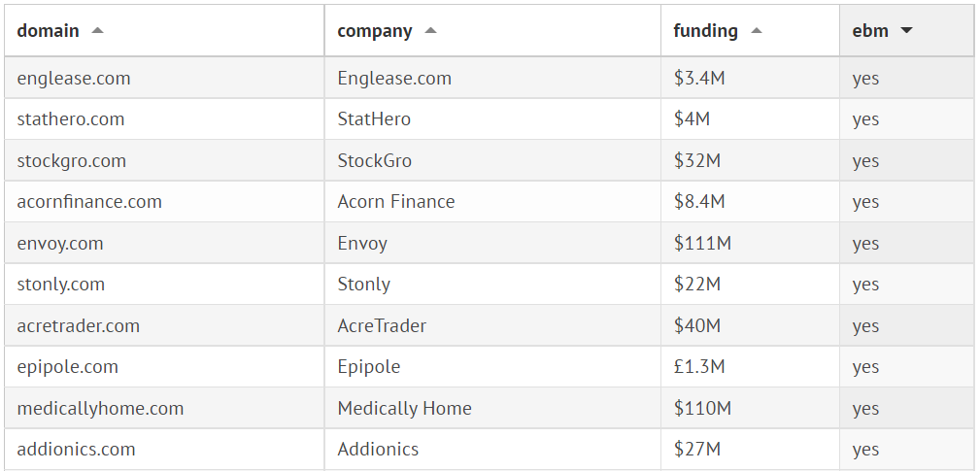Select the englease.com domain cell
This screenshot has height=471, width=980.
click(74, 79)
